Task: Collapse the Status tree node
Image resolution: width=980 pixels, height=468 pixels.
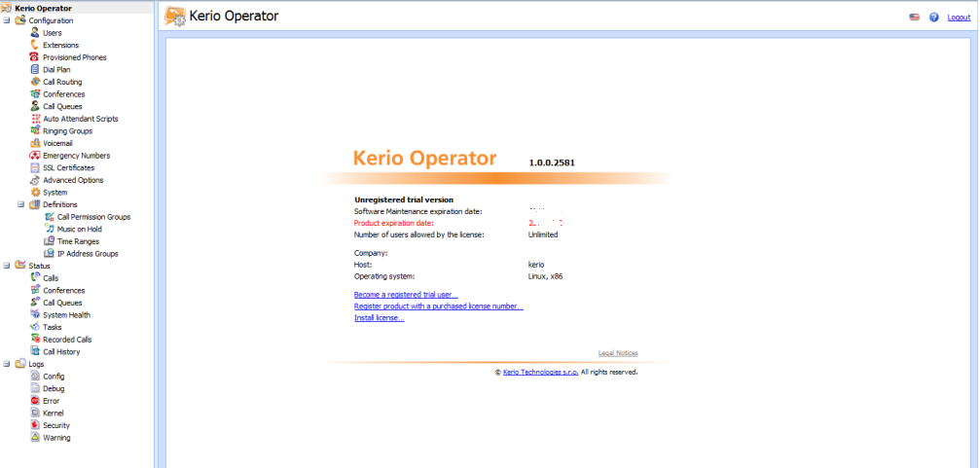Action: click(7, 266)
